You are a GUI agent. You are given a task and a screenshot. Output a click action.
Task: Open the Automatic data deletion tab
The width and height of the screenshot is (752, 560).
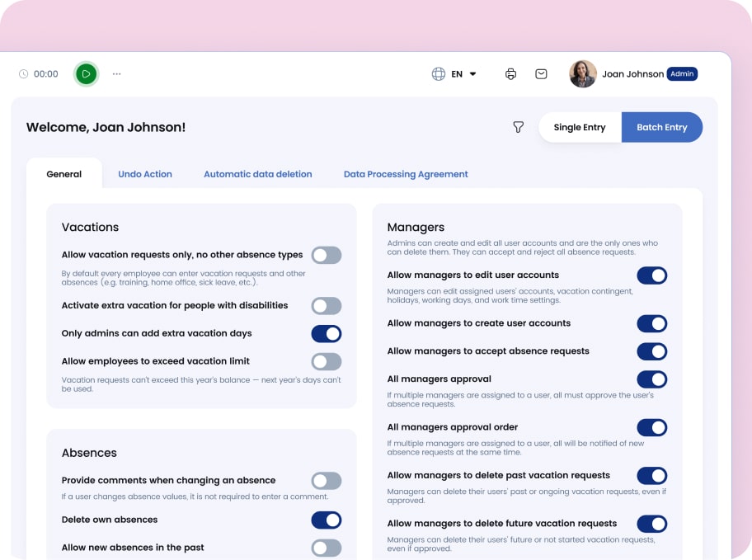click(x=257, y=174)
